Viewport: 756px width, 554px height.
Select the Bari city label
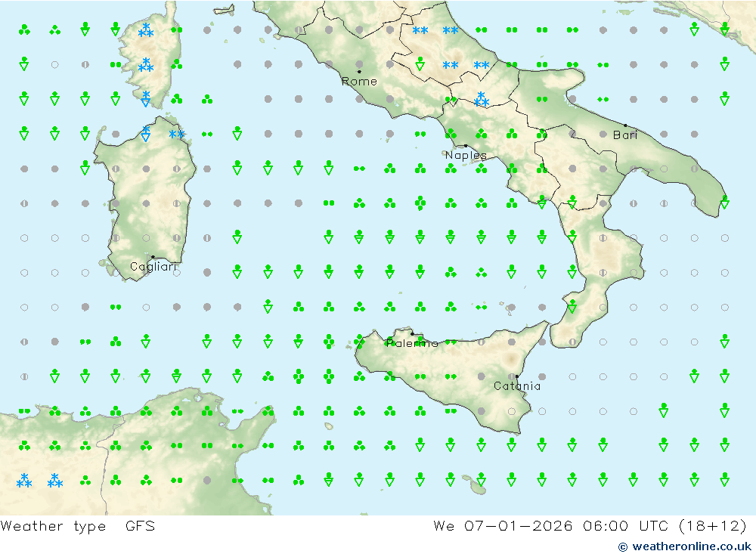625,135
